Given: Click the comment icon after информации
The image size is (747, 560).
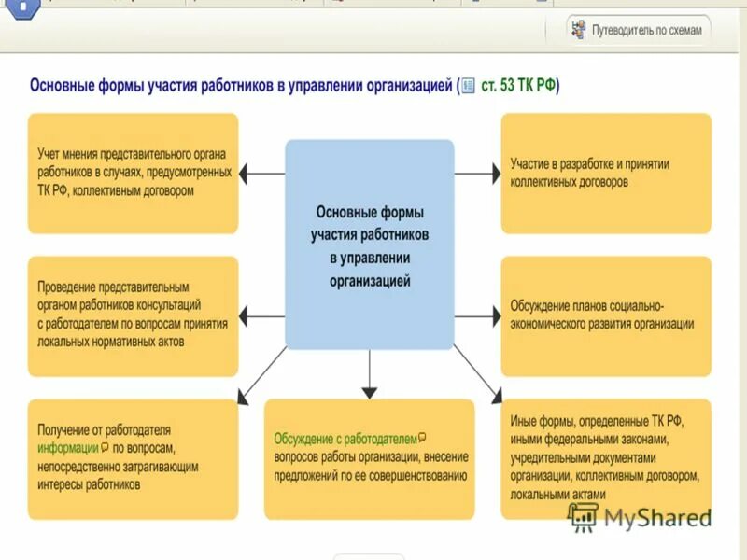Looking at the screenshot, I should pos(105,447).
